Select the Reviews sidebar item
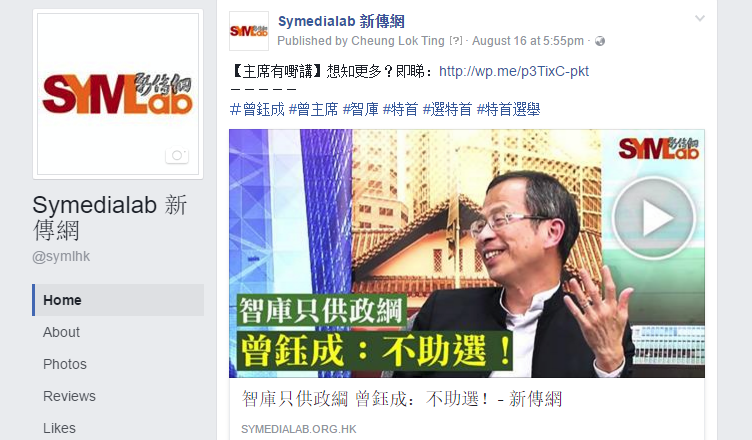This screenshot has width=752, height=440. coord(69,396)
